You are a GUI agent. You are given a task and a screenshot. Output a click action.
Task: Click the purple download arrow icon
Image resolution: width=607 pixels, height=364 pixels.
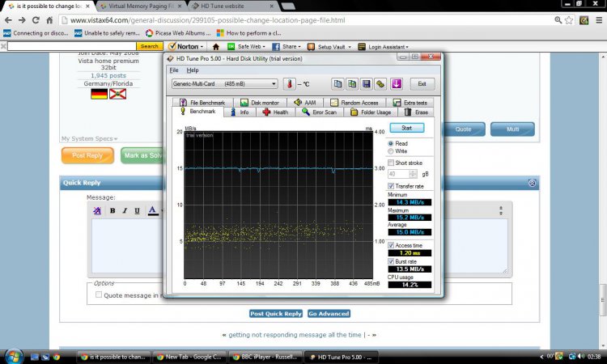[396, 84]
